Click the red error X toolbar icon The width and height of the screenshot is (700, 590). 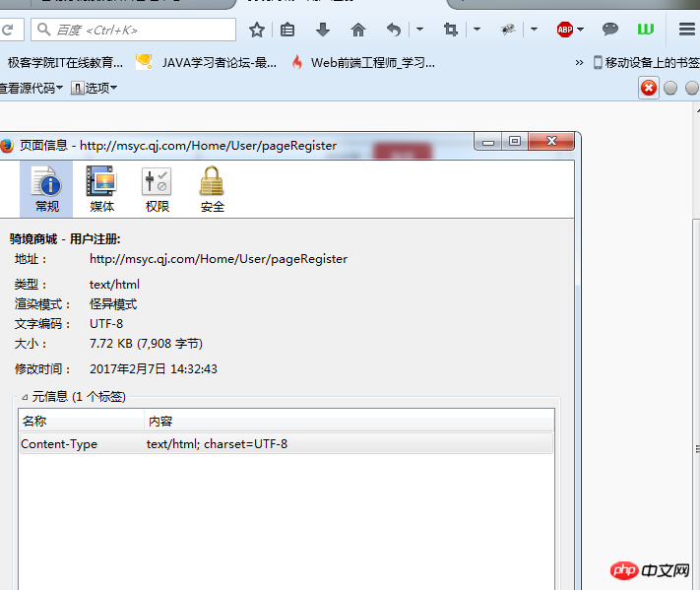tap(648, 88)
